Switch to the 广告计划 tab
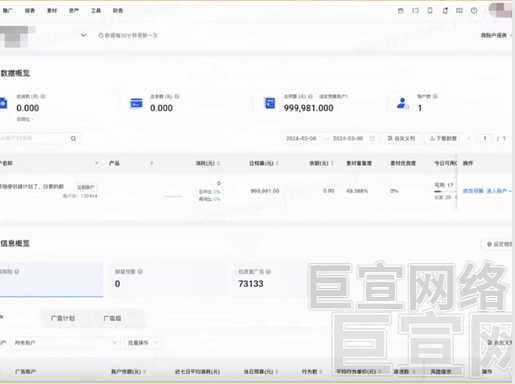The image size is (515, 384). [63, 318]
